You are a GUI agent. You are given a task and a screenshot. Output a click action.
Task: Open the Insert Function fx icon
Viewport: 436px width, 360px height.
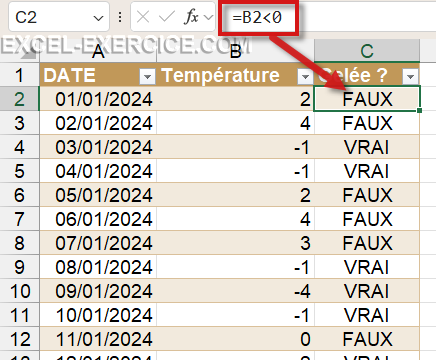(x=191, y=17)
